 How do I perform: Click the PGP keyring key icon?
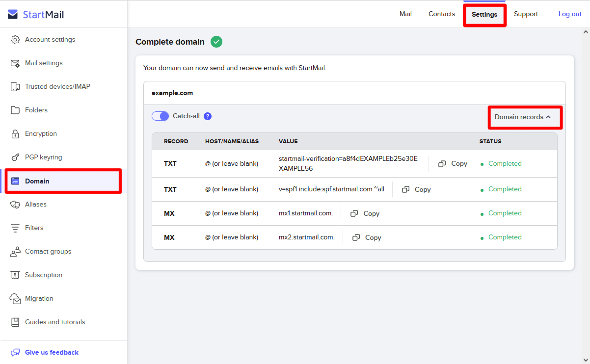click(15, 157)
